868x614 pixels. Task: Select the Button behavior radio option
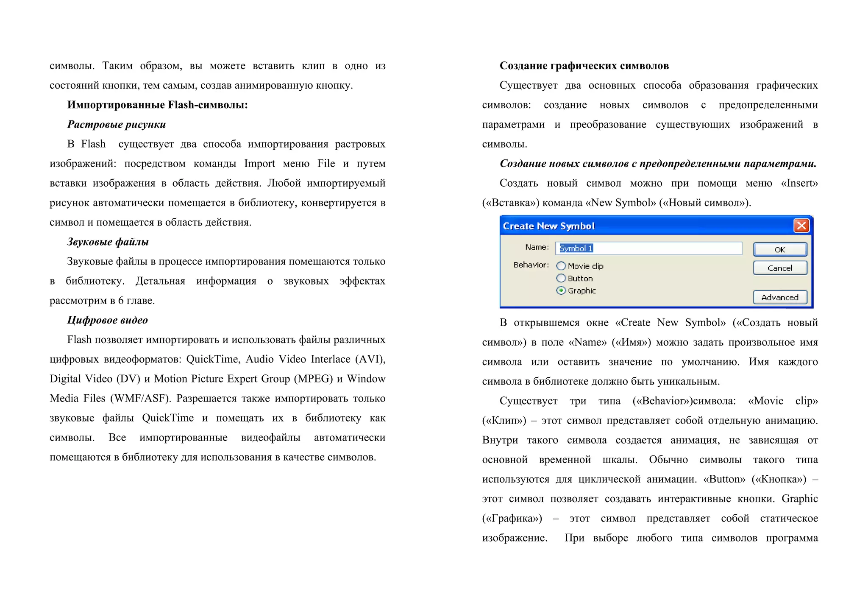(561, 278)
